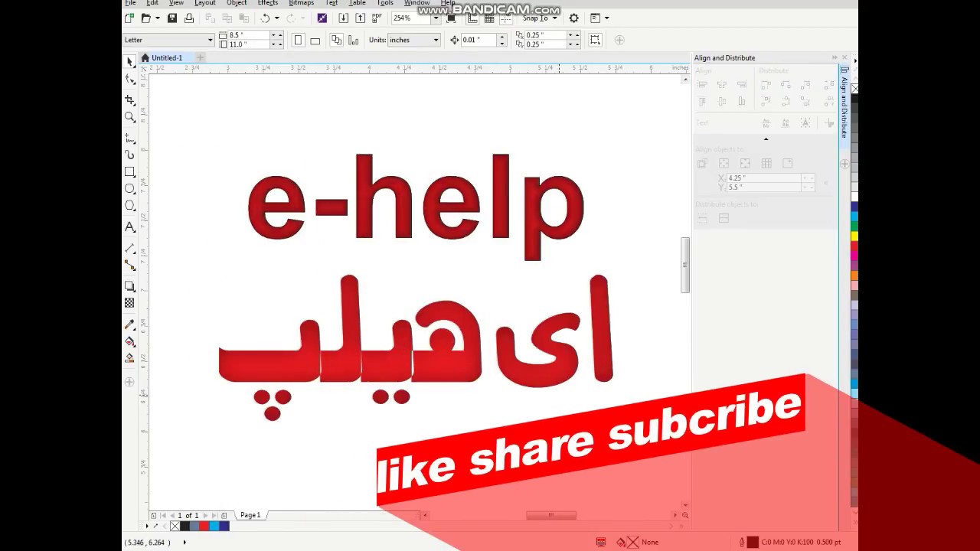Viewport: 980px width, 551px height.
Task: Toggle apply layout to All Pages
Action: [336, 40]
